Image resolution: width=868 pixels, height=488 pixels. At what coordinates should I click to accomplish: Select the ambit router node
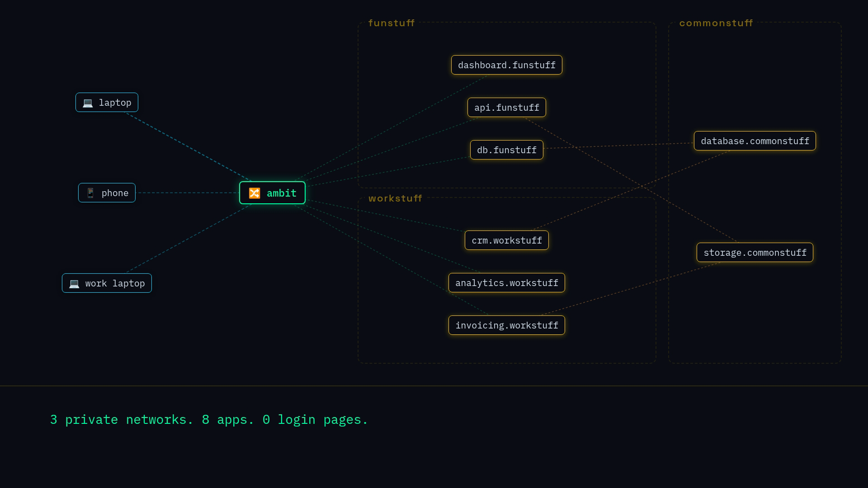[x=272, y=193]
